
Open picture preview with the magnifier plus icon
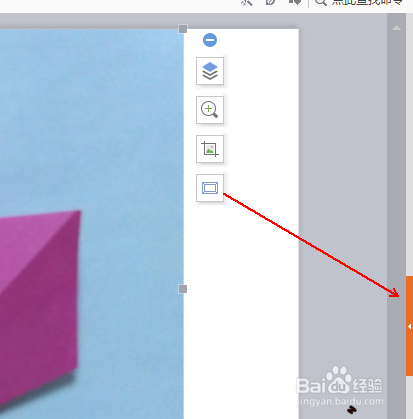(x=210, y=110)
